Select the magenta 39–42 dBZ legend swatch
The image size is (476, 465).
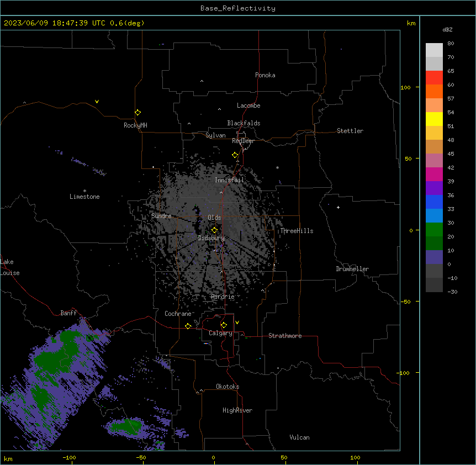(434, 174)
